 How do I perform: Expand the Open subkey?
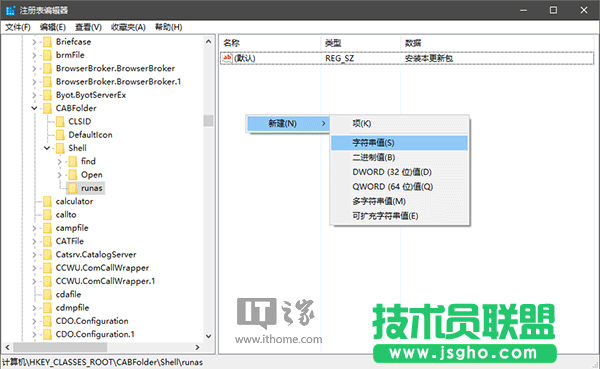(59, 175)
